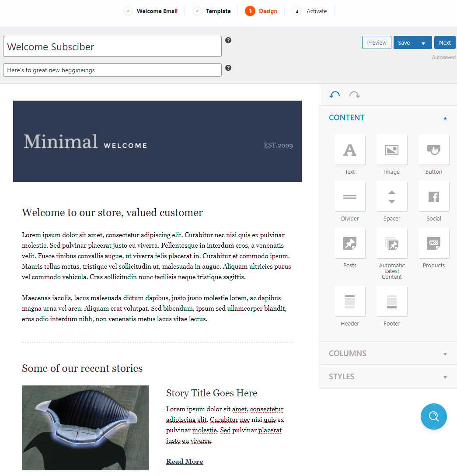Viewport: 457px width, 476px height.
Task: Select the Image content block
Action: pos(391,150)
